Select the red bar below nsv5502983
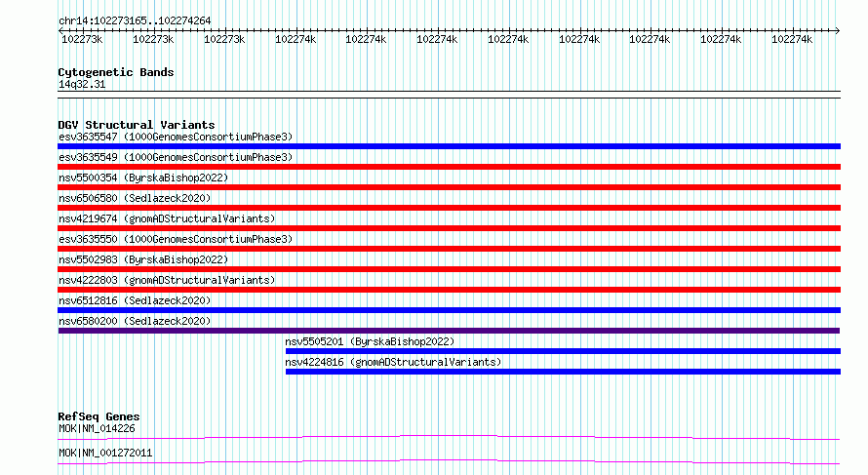Viewport: 868px width, 475px height. (x=449, y=269)
